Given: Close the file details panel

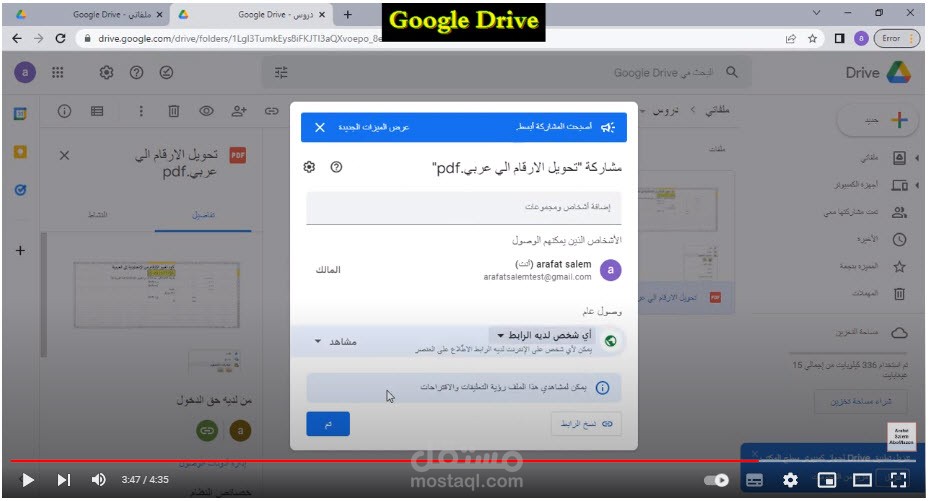Looking at the screenshot, I should click(64, 156).
